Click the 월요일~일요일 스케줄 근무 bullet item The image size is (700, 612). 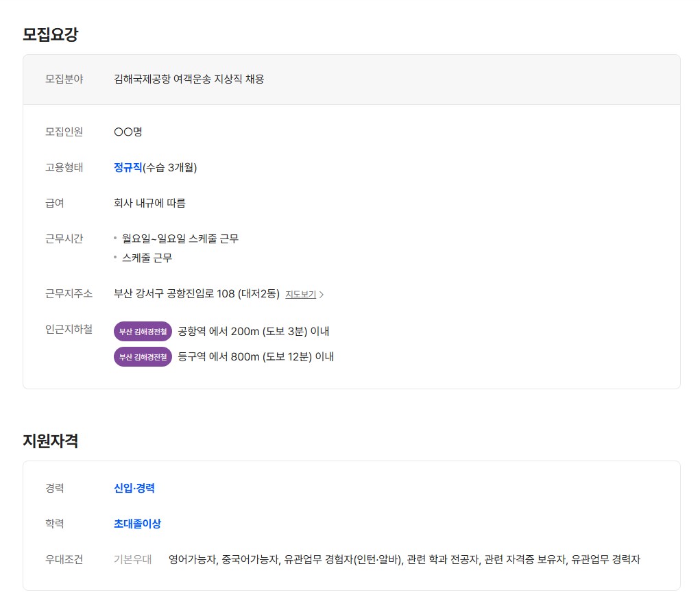point(180,238)
